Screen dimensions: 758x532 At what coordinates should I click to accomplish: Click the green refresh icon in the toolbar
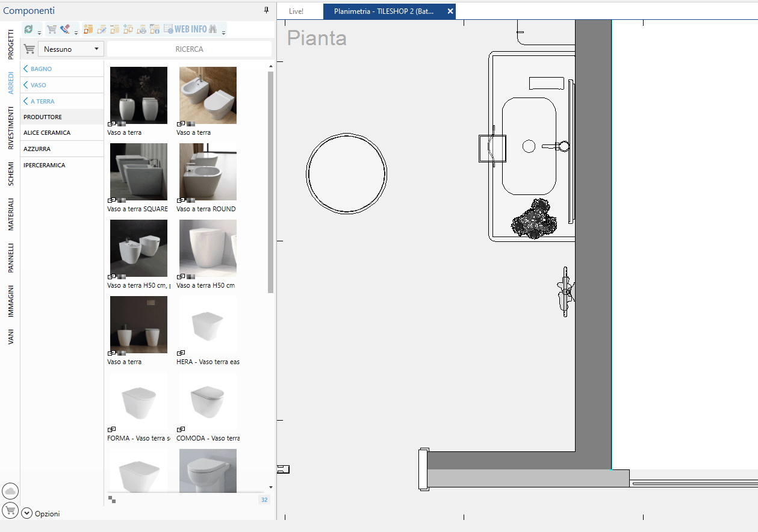(x=28, y=29)
